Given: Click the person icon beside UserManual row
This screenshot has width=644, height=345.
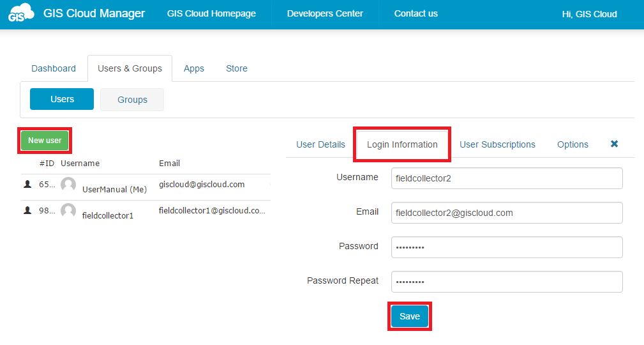Looking at the screenshot, I should (x=27, y=184).
